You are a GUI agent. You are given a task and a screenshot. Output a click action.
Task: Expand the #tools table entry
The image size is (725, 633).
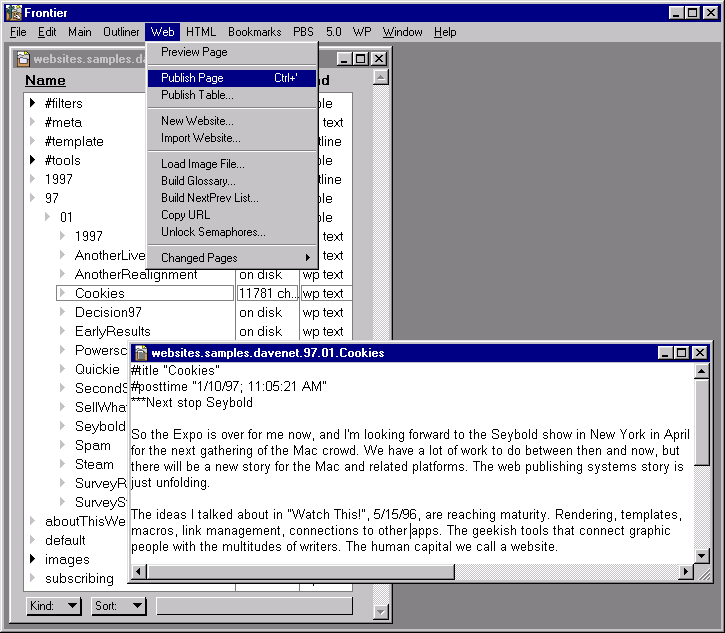point(32,160)
